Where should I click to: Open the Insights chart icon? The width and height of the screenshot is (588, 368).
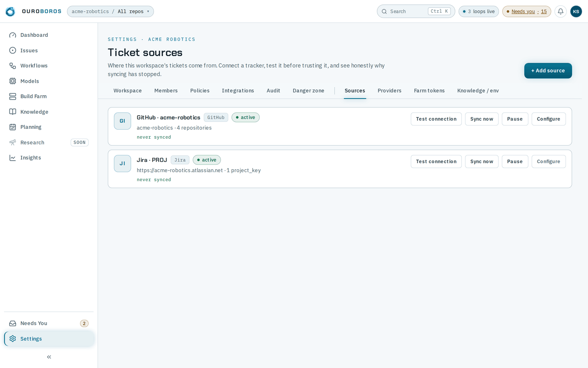[13, 158]
